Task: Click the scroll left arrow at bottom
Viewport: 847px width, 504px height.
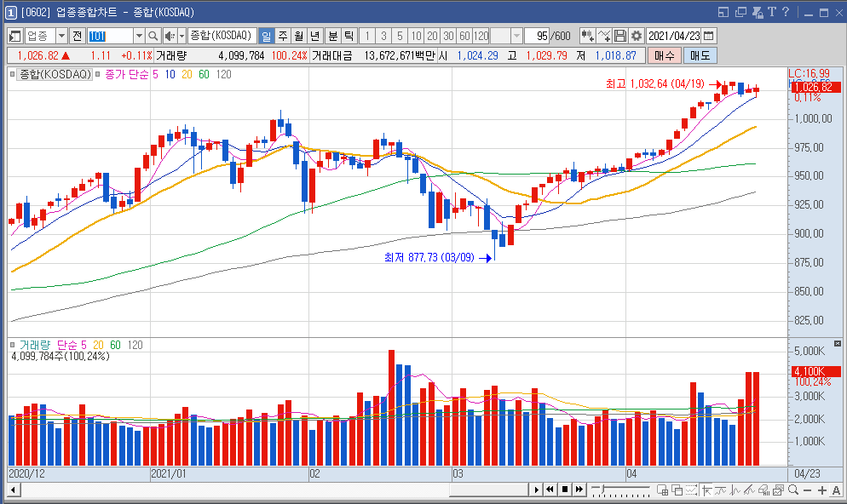Action: (14, 490)
